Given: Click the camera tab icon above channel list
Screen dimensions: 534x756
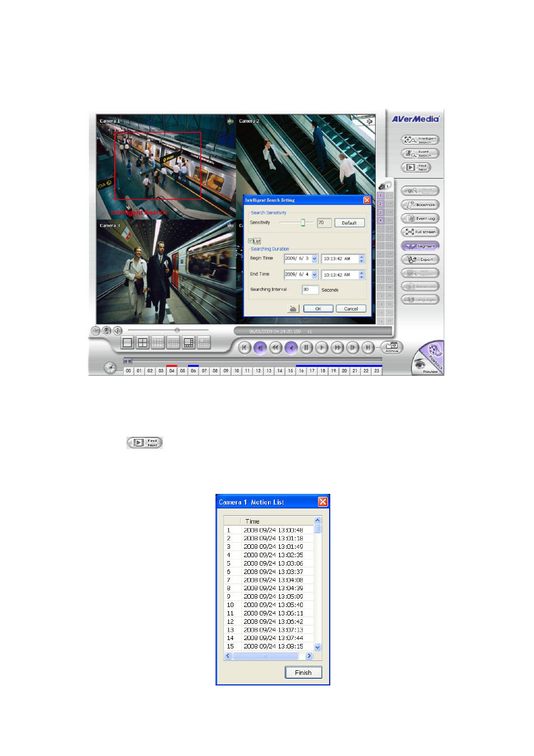Looking at the screenshot, I should pos(385,186).
